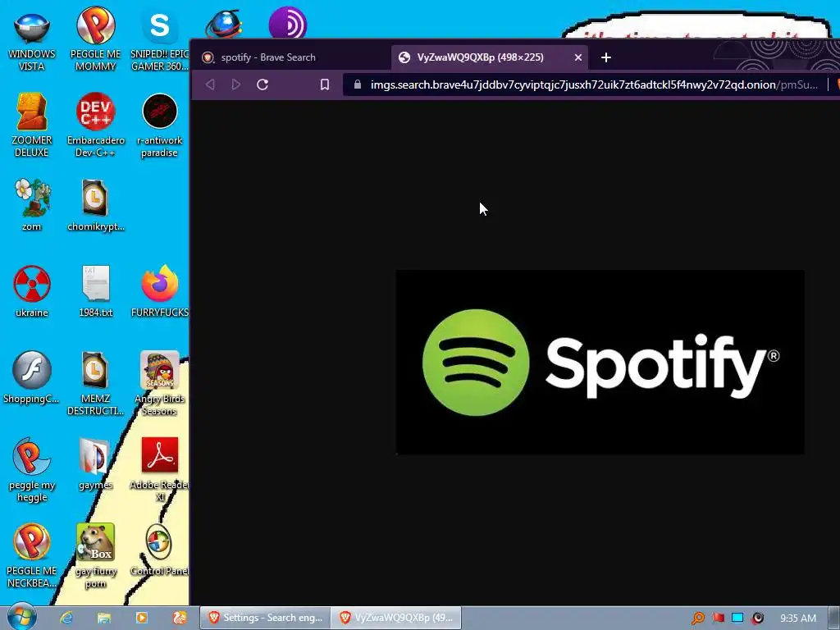Select the gaymes folder icon

click(x=95, y=464)
